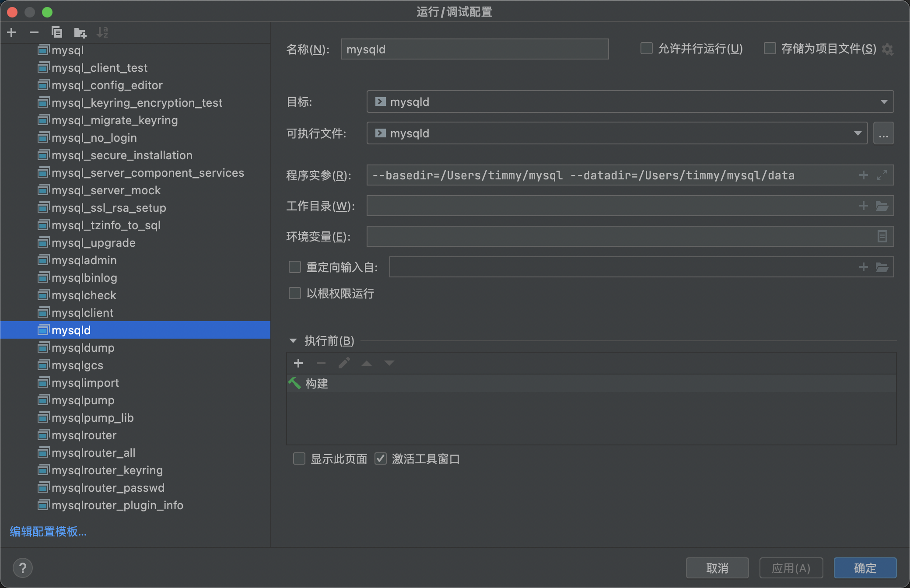Add a new run configuration

(12, 32)
